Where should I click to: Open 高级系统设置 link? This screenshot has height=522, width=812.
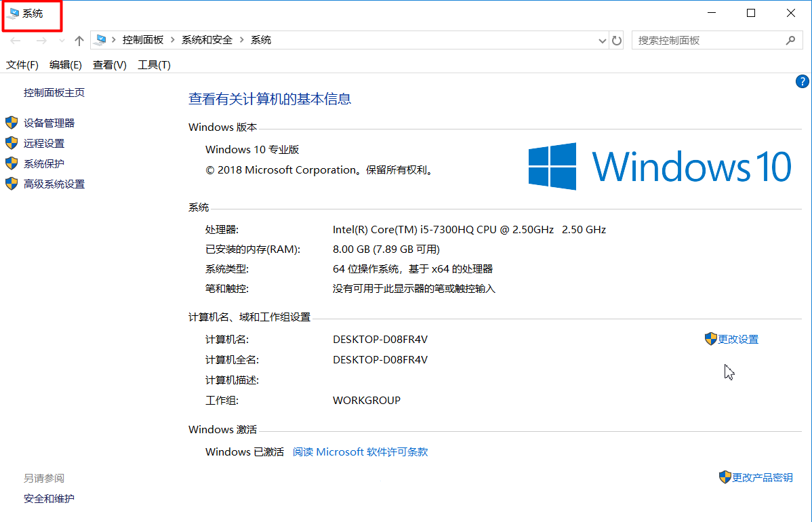[x=54, y=184]
